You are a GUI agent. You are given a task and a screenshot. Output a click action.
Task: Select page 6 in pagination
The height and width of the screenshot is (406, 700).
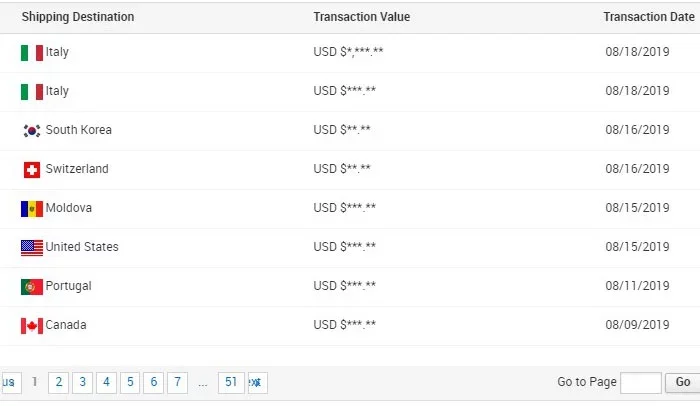[x=154, y=383]
